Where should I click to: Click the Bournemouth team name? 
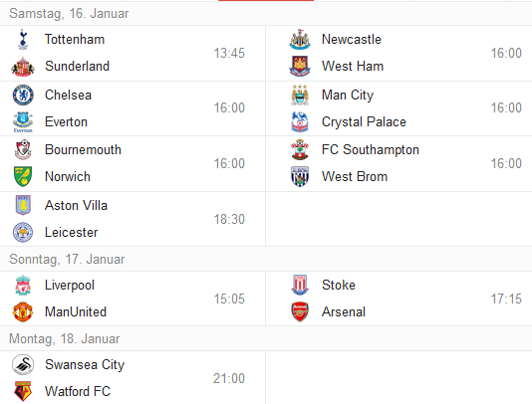point(83,150)
